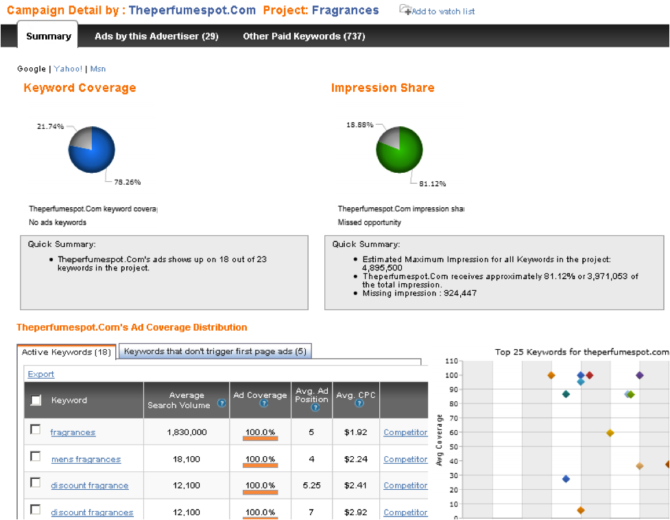Click the teal diamond near 87 coverage
This screenshot has height=520, width=670.
[566, 394]
